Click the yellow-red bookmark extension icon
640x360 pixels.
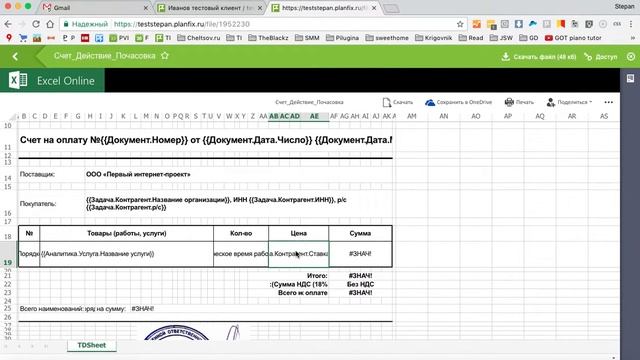click(561, 24)
